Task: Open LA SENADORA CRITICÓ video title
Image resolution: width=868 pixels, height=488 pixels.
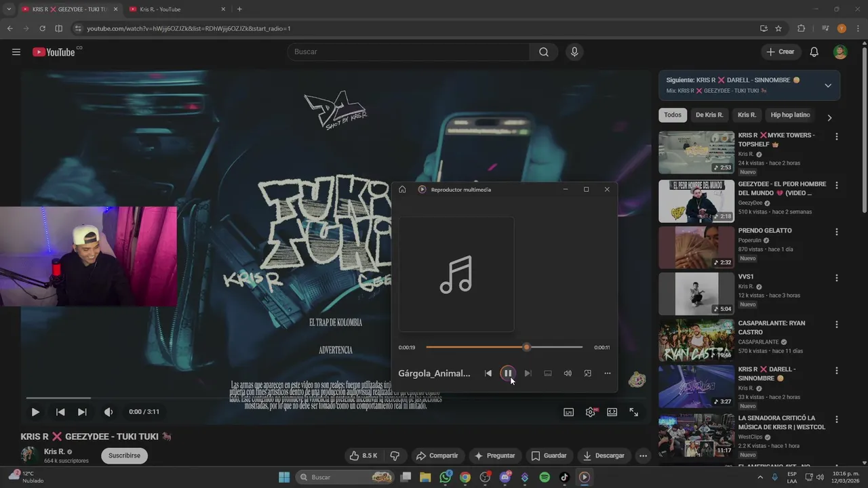Action: (782, 423)
